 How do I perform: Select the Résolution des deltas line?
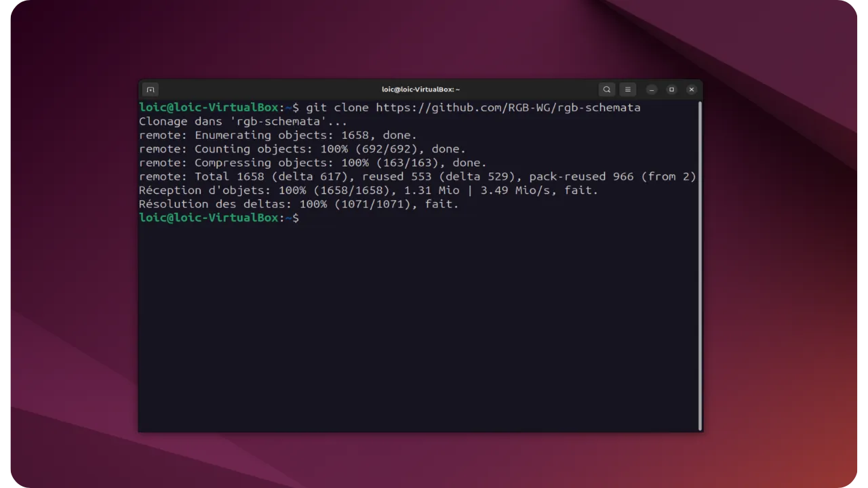tap(298, 203)
